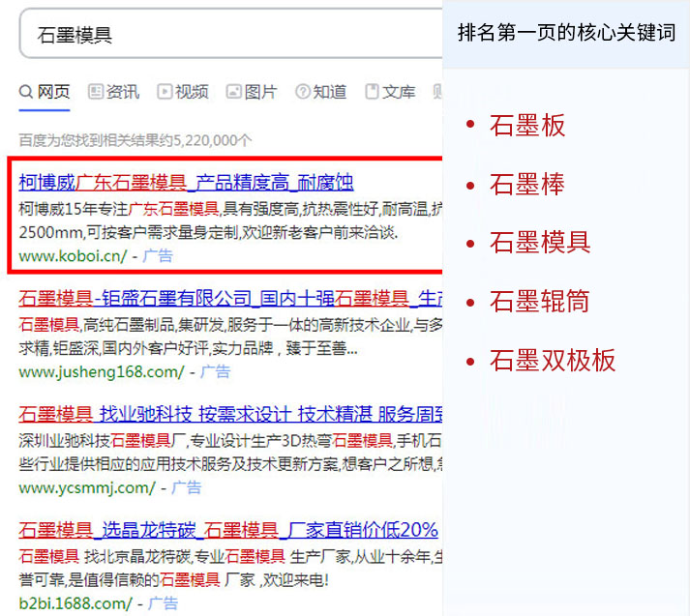Viewport: 690px width, 616px height.
Task: Select 石墨辊筒 in the keyword list
Action: [540, 302]
